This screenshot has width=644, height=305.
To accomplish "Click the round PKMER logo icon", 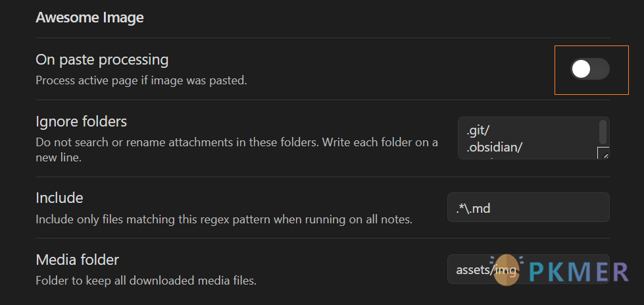I will coord(507,270).
